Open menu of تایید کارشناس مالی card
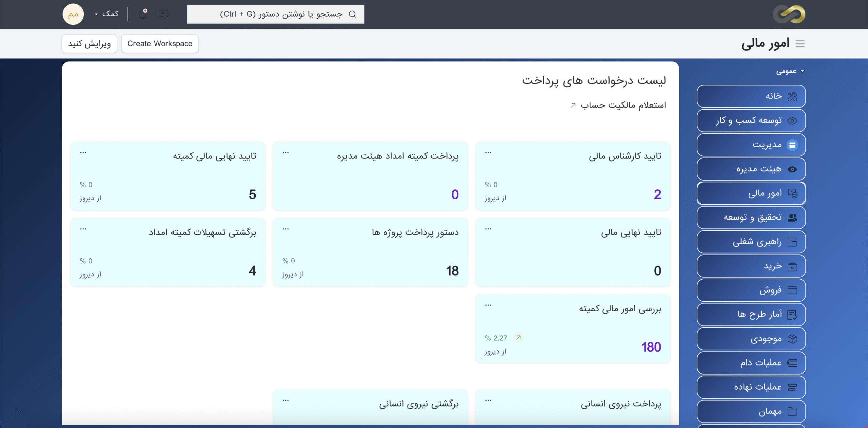This screenshot has width=868, height=428. (488, 153)
